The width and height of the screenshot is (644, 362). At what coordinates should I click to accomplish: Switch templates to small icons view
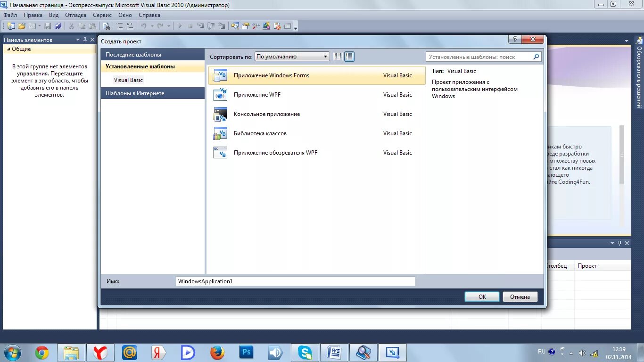pos(338,57)
